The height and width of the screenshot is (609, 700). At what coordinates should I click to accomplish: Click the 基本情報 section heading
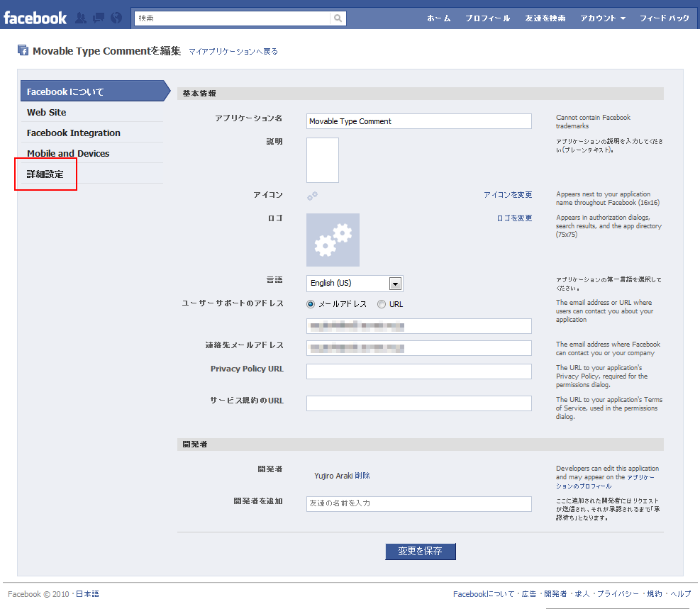[199, 94]
